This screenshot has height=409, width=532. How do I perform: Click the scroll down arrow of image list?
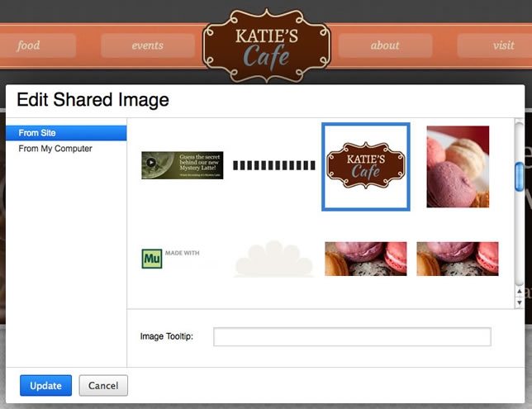[x=519, y=302]
